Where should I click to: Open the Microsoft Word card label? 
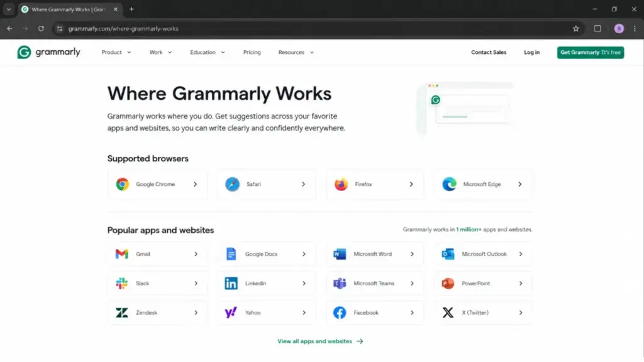(372, 254)
